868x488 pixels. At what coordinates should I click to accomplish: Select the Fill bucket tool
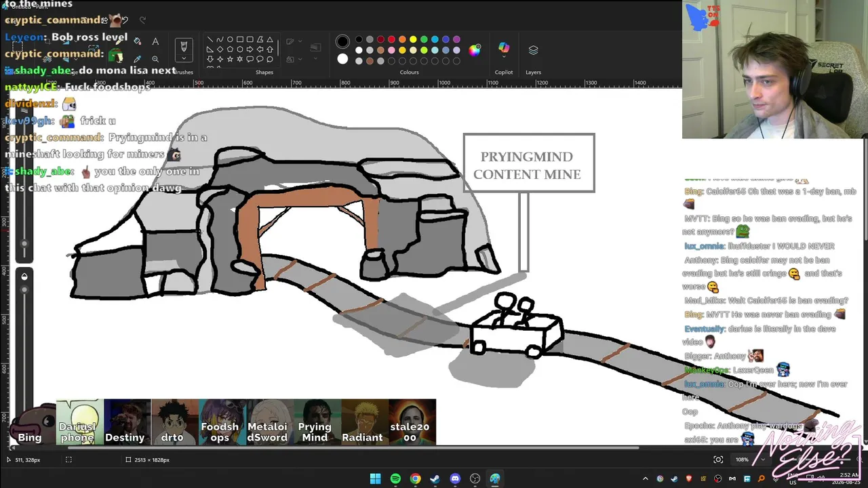point(138,42)
